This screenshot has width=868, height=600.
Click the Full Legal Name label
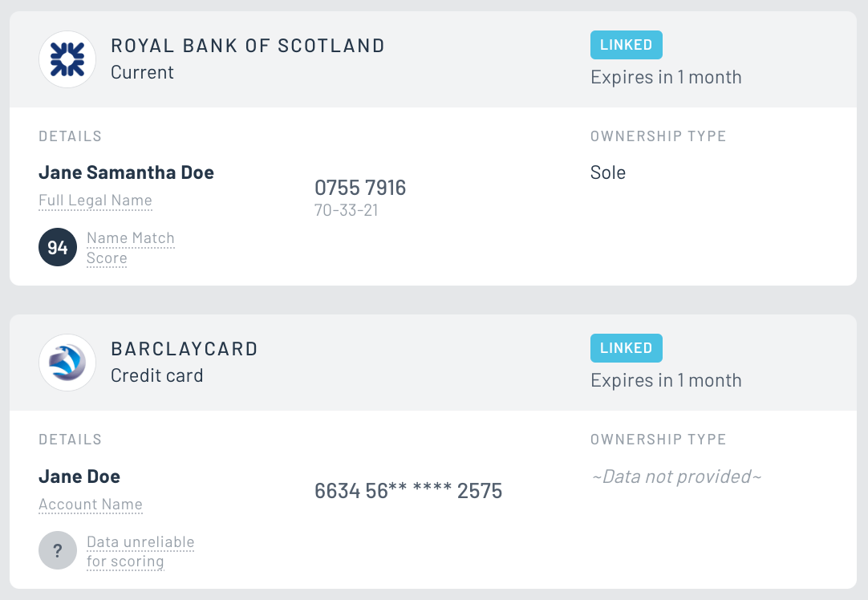click(95, 201)
